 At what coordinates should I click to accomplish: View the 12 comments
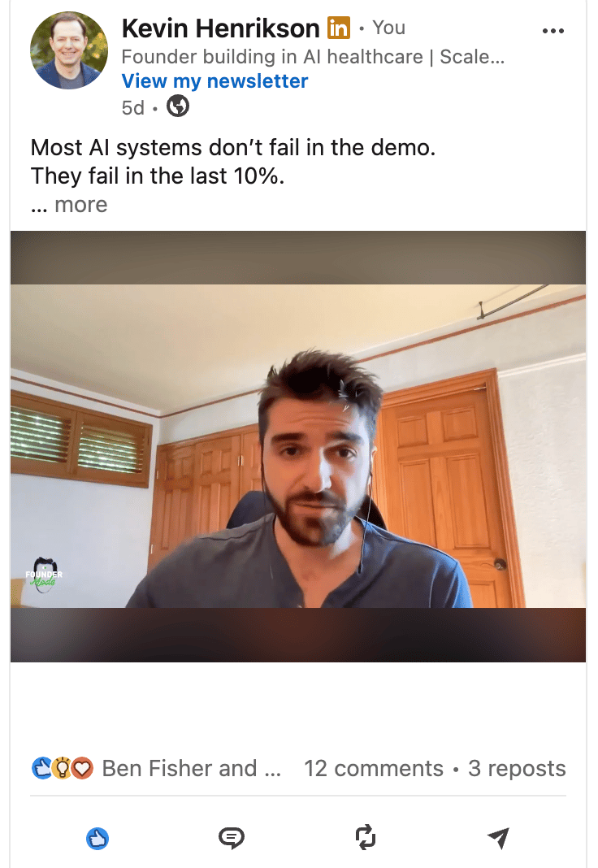pos(374,768)
